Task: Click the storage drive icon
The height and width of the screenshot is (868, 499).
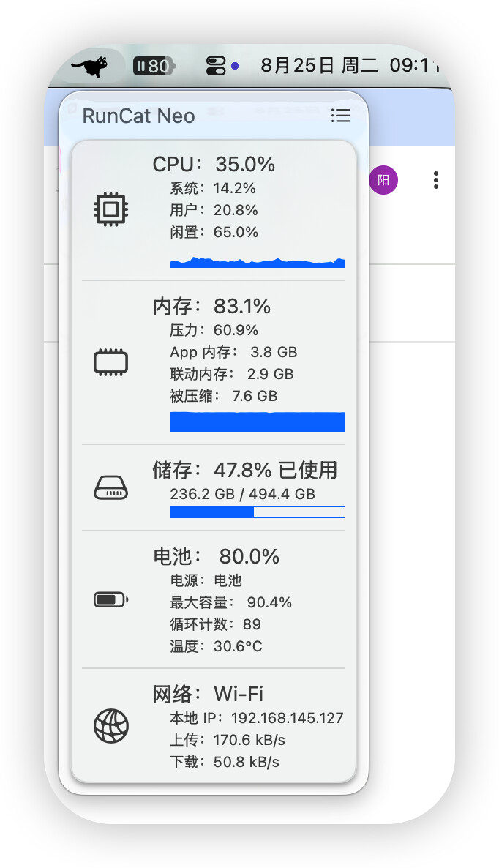Action: [110, 487]
